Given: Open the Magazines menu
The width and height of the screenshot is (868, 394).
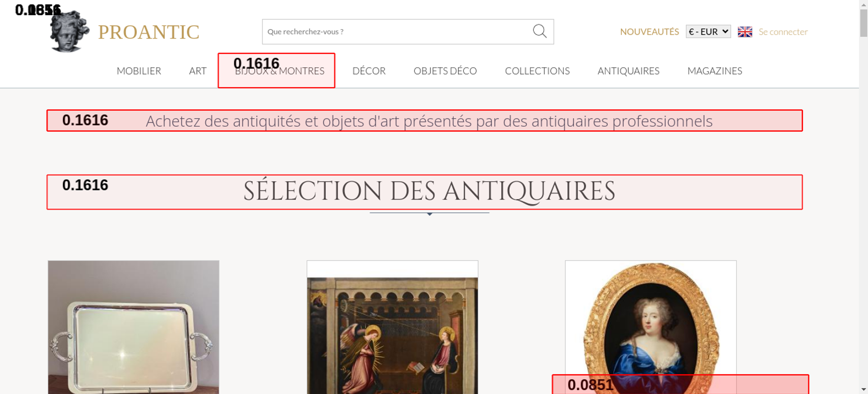Looking at the screenshot, I should tap(714, 71).
